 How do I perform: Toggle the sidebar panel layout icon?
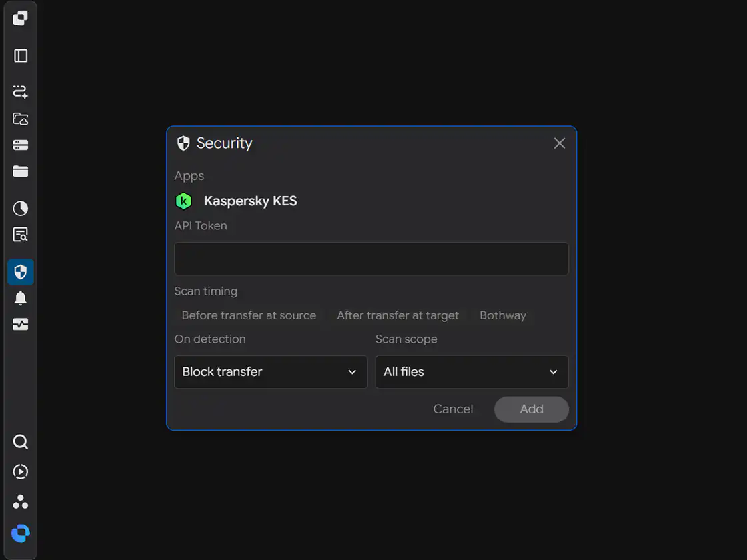(x=21, y=56)
